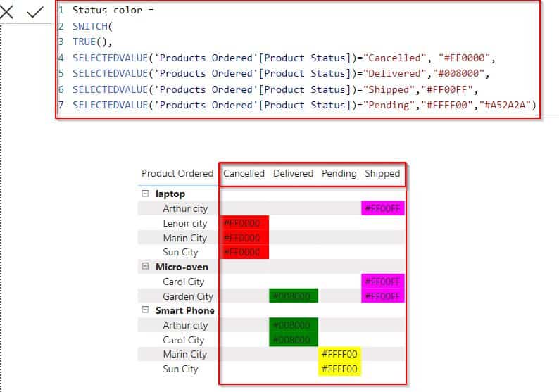Screen dimensions: 559x392
Task: Click the Pending column header
Action: pyautogui.click(x=339, y=174)
